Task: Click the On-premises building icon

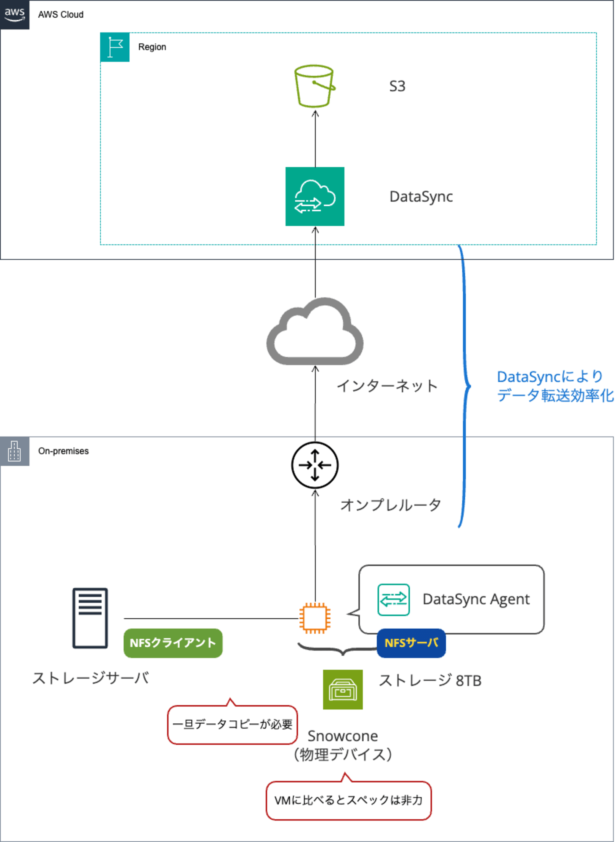Action: tap(15, 451)
